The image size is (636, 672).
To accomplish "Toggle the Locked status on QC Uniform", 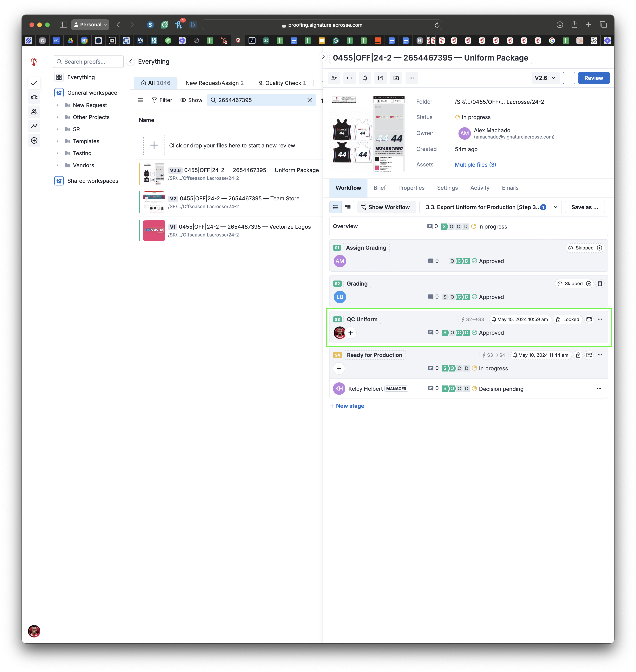I will 568,319.
